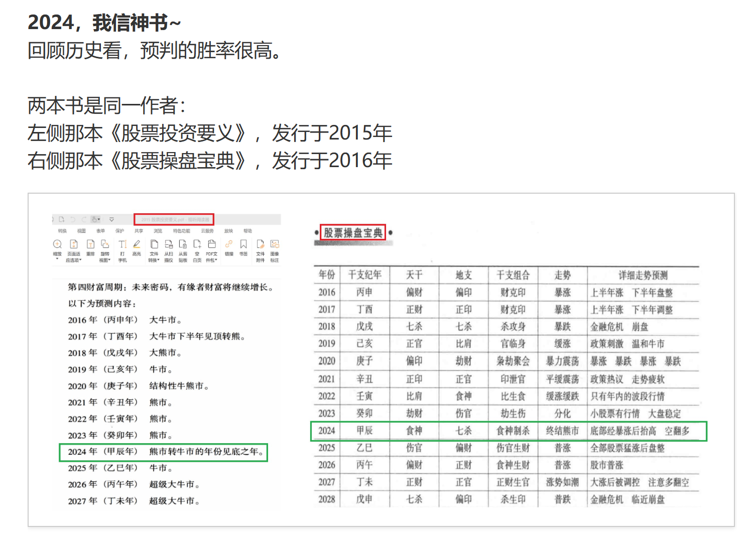The width and height of the screenshot is (756, 544).
Task: Click the '大涨后被调控 注意多翻空' table cell
Action: tap(640, 482)
